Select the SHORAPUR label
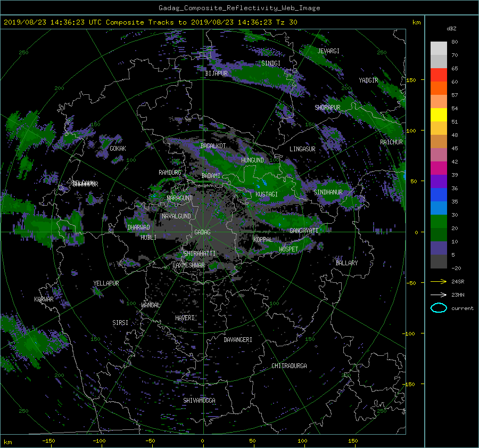The width and height of the screenshot is (479, 448). [327, 108]
